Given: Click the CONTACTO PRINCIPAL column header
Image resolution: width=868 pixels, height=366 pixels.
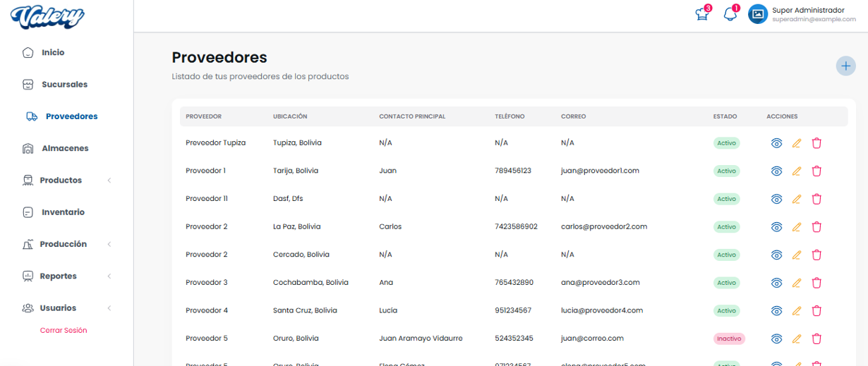Looking at the screenshot, I should click(412, 116).
